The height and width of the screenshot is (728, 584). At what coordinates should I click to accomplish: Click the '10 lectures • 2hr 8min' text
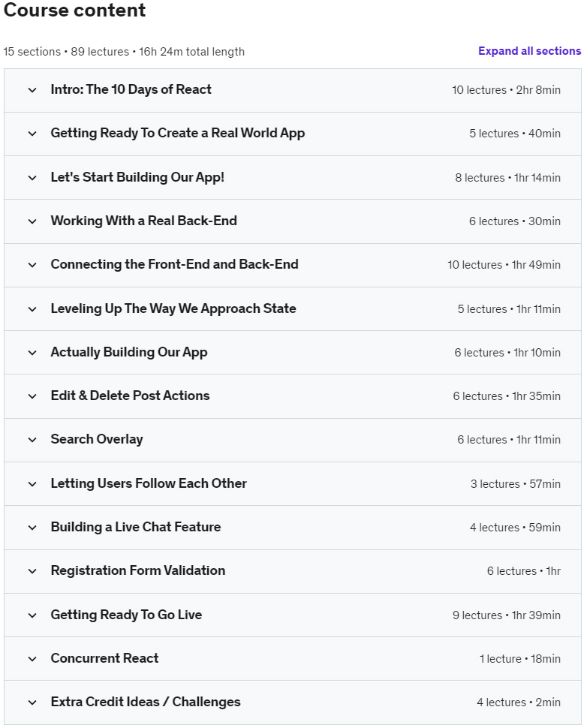pyautogui.click(x=506, y=90)
